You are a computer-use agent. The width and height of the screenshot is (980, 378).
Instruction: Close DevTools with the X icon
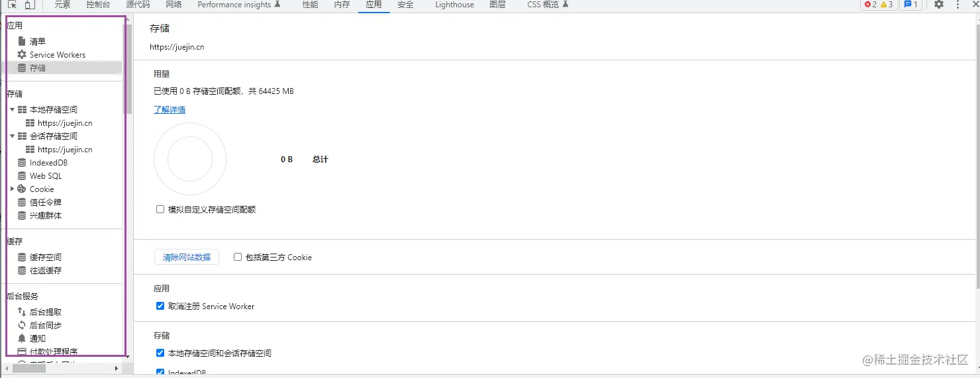point(975,5)
